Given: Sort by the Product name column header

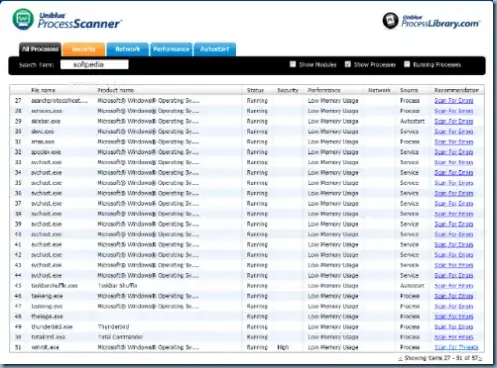Looking at the screenshot, I should pos(115,90).
